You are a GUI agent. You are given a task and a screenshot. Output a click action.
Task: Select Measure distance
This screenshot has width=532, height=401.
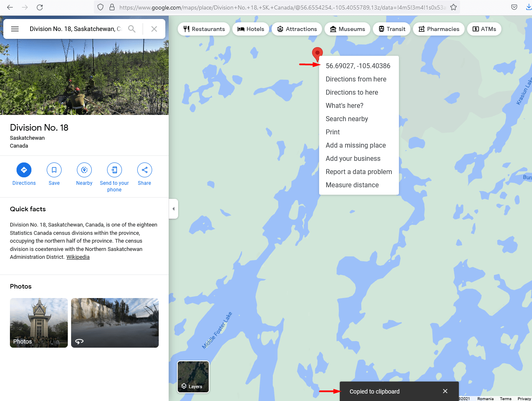[359, 185]
